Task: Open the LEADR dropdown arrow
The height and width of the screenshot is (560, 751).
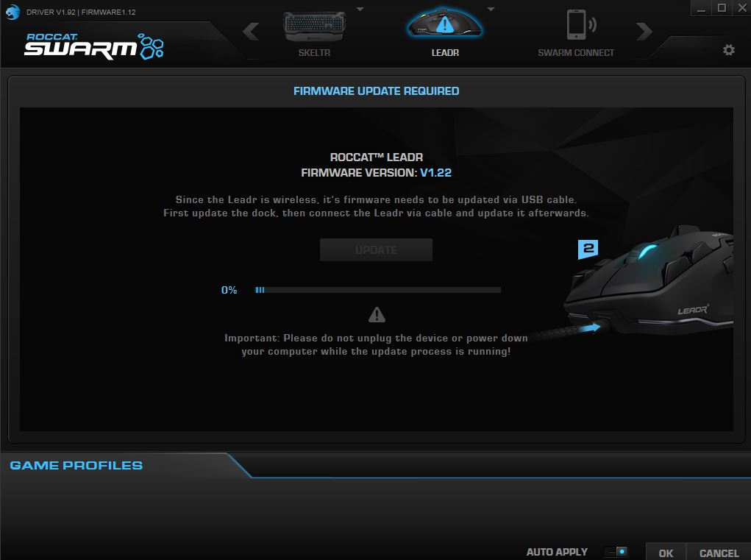Action: (491, 8)
